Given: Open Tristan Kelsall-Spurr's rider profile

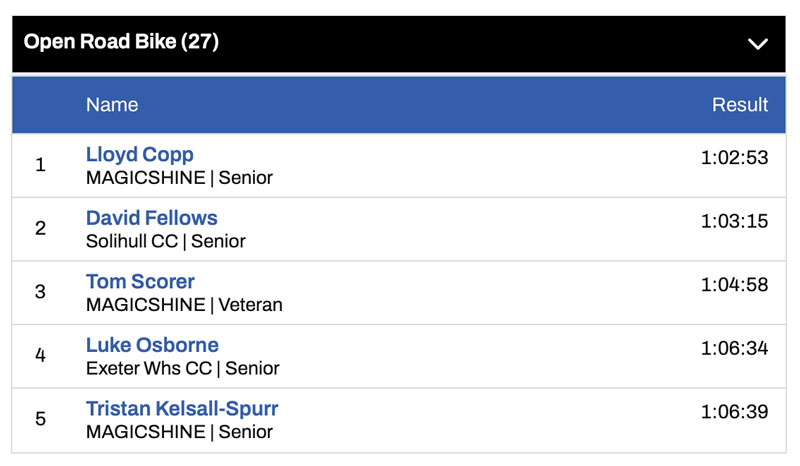Looking at the screenshot, I should point(182,408).
